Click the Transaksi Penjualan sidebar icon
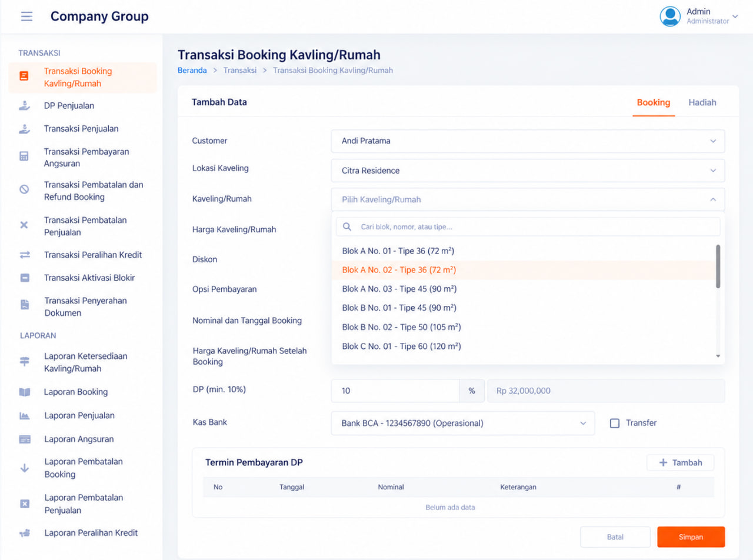The width and height of the screenshot is (753, 560). 24,129
